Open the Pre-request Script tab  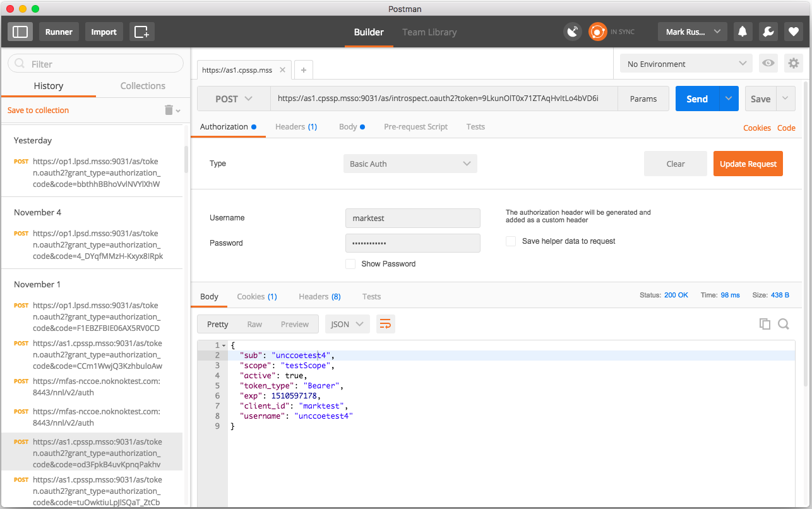(415, 127)
